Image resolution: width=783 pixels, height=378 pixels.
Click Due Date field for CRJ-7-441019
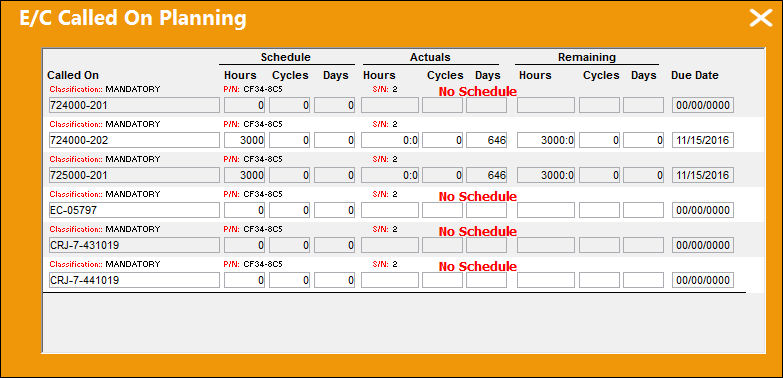pos(703,280)
